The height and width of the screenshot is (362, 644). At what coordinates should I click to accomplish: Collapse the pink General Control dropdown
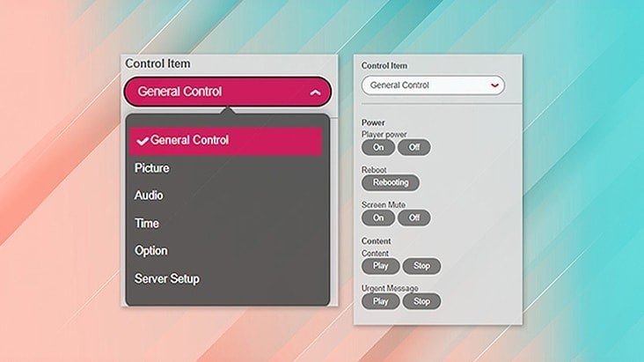tap(227, 92)
